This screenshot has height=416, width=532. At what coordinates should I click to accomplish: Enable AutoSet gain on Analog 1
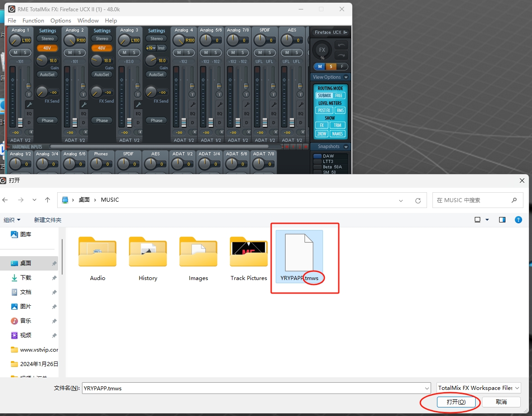pyautogui.click(x=47, y=75)
